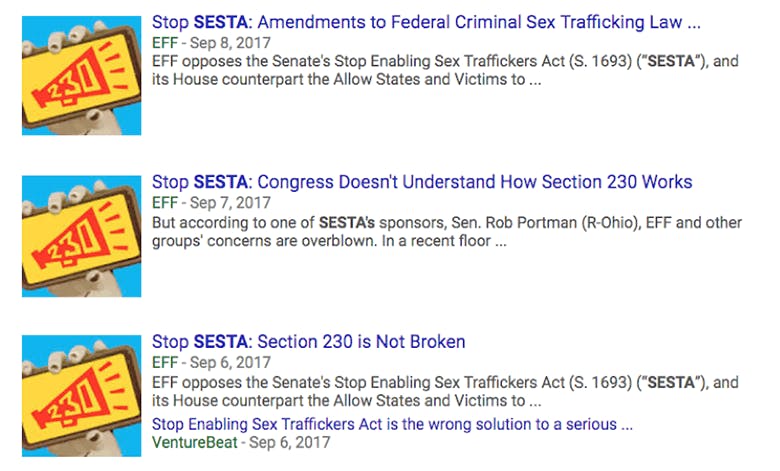Click the EFF source label under Not Broken headline
Screen dimensions: 780x471
point(165,363)
